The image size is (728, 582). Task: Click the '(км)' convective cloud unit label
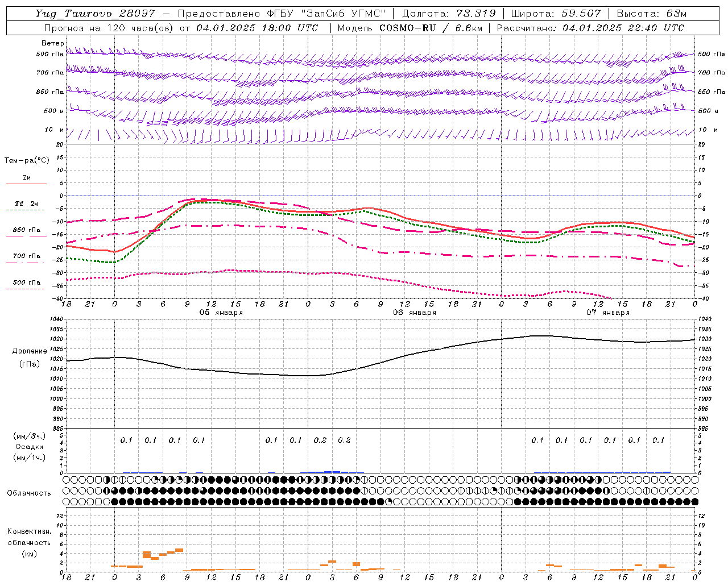(30, 554)
